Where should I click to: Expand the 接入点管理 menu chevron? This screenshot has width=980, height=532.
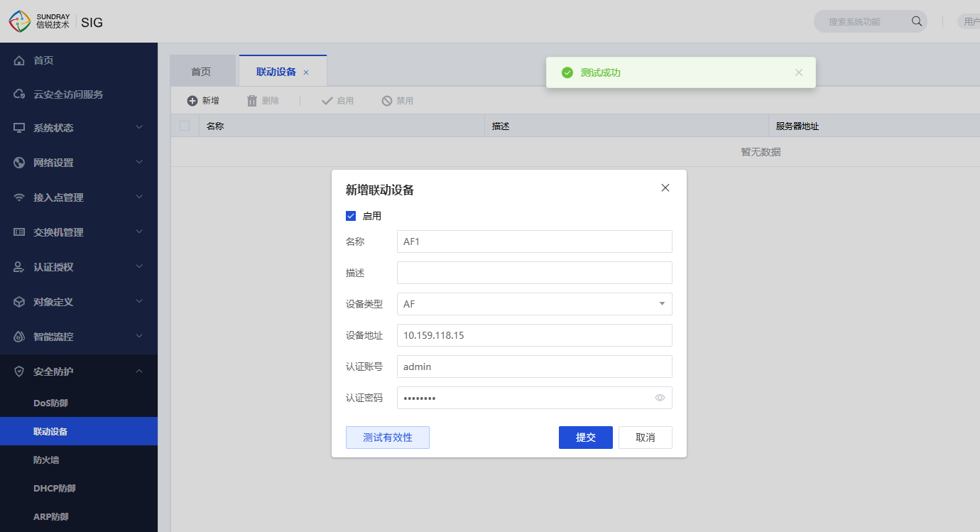point(139,197)
